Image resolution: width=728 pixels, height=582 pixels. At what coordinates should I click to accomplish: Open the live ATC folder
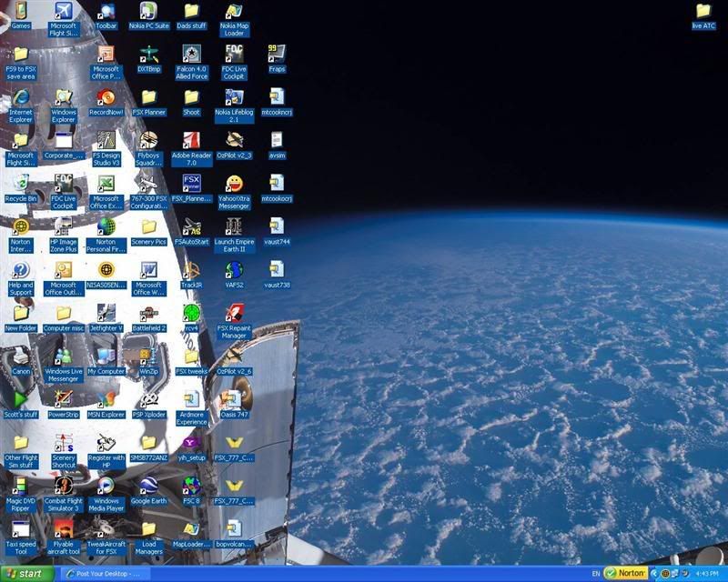point(703,12)
